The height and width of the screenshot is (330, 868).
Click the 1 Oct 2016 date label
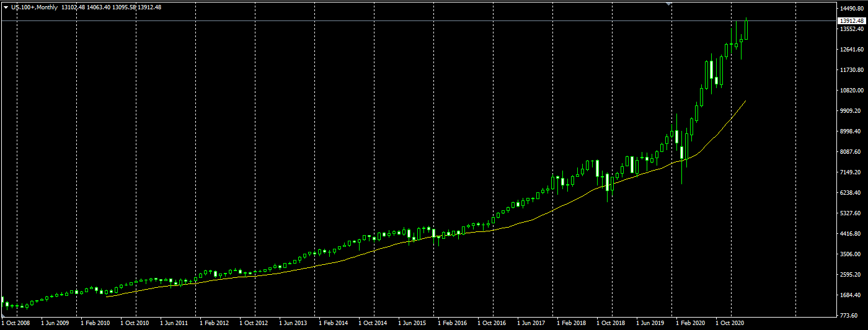[x=492, y=323]
